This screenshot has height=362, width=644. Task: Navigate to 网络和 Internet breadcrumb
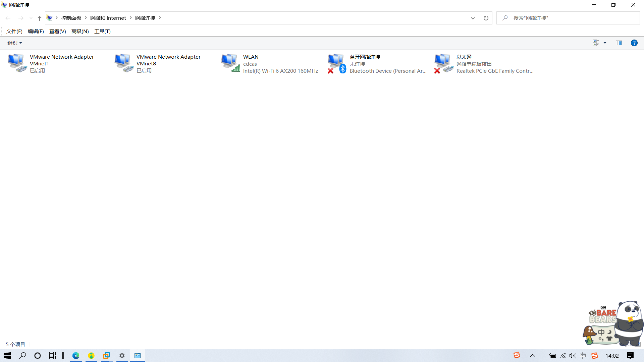[108, 18]
